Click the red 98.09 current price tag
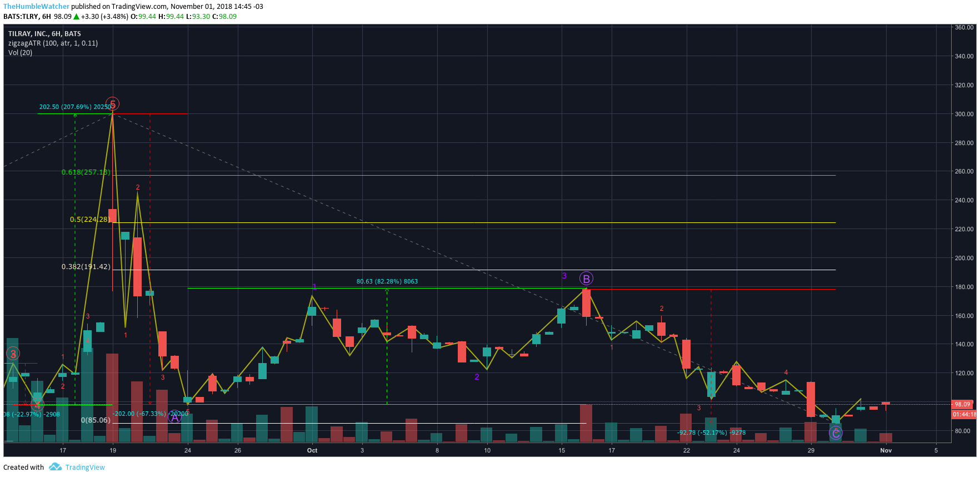 pos(963,404)
